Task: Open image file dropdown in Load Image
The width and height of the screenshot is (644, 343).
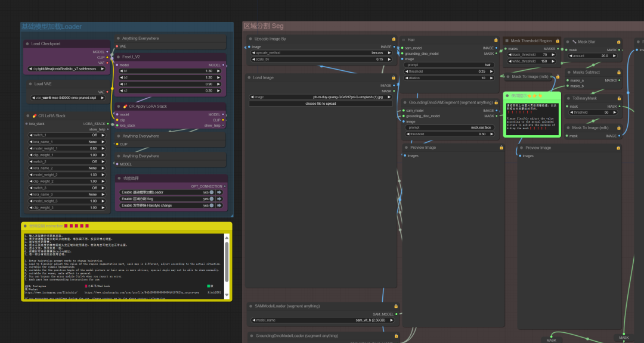Action: pyautogui.click(x=321, y=97)
